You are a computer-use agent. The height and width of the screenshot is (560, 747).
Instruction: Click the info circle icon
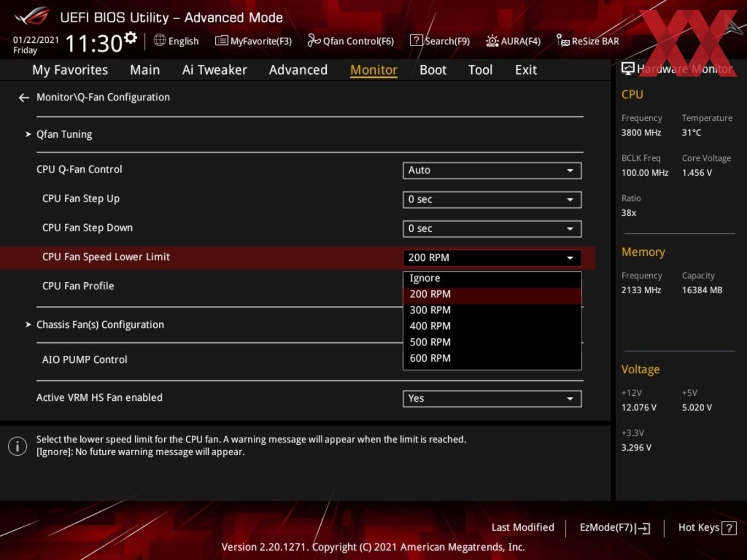(x=18, y=446)
